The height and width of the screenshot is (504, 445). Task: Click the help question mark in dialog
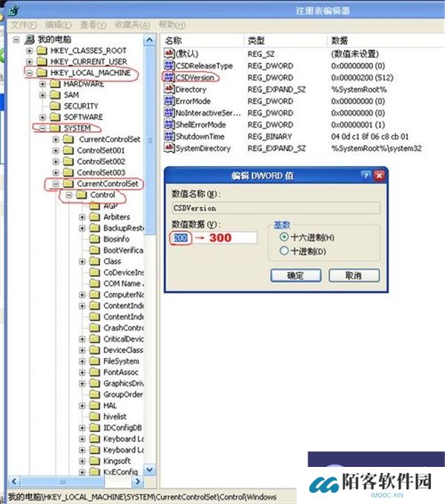pos(365,176)
